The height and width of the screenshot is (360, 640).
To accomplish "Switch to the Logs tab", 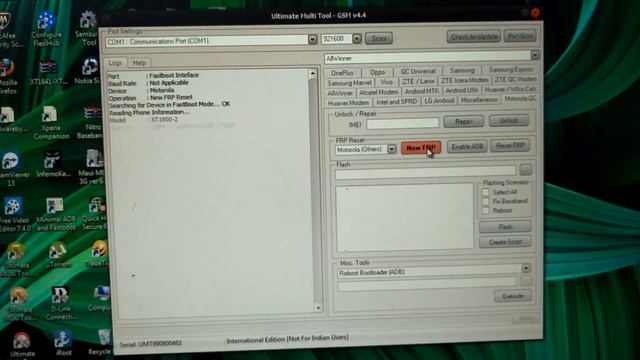I will [115, 63].
